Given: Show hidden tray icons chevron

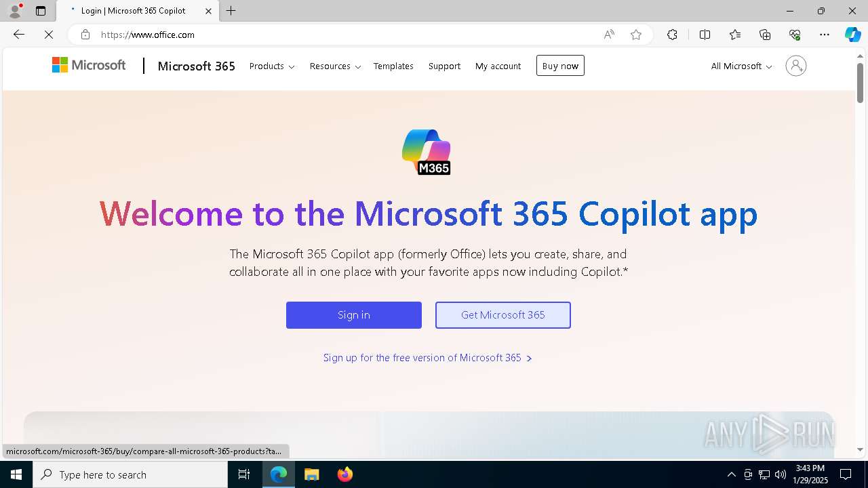Looking at the screenshot, I should coord(731,474).
